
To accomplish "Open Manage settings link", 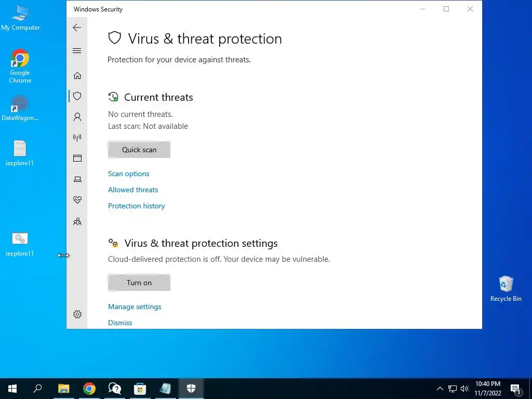I will [x=135, y=307].
